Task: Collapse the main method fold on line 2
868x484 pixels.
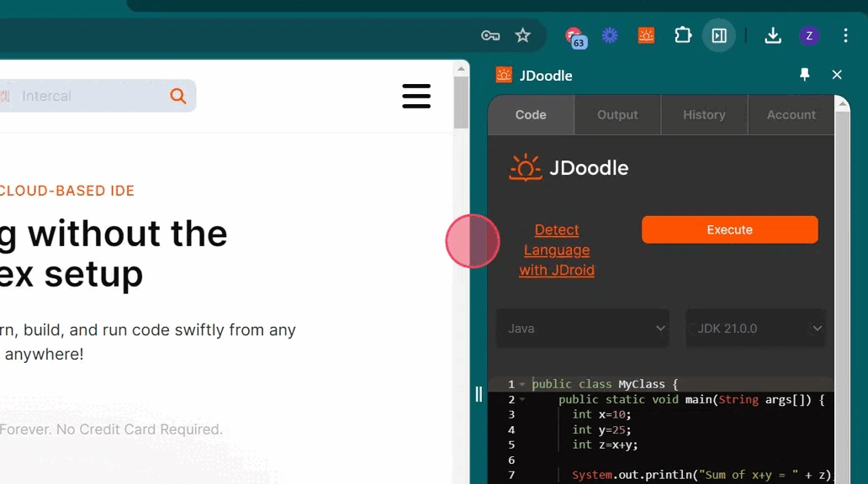Action: click(522, 399)
